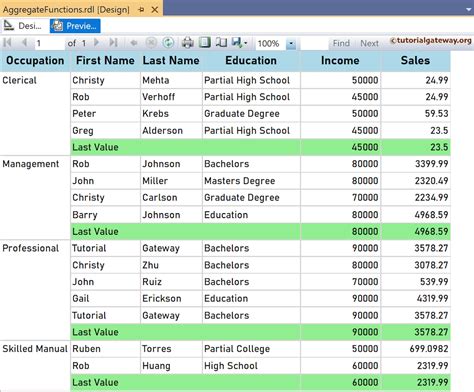Click last name Huang cell
Image resolution: width=474 pixels, height=392 pixels.
click(171, 366)
